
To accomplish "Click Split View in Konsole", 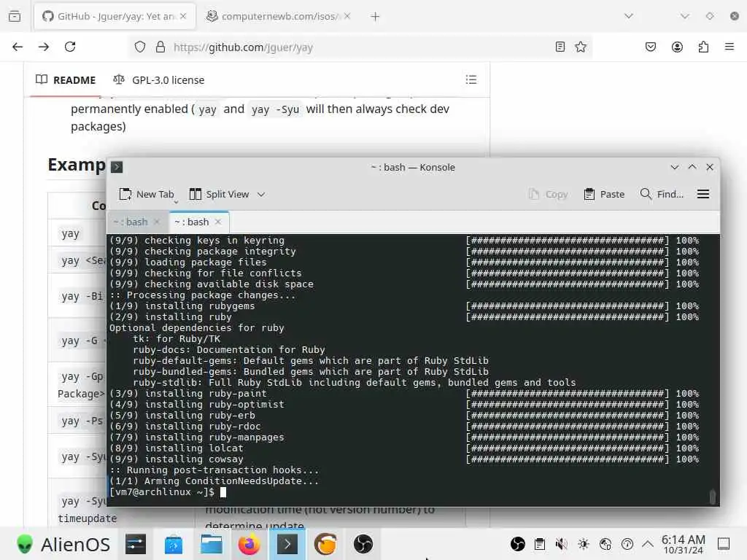I will 219,194.
